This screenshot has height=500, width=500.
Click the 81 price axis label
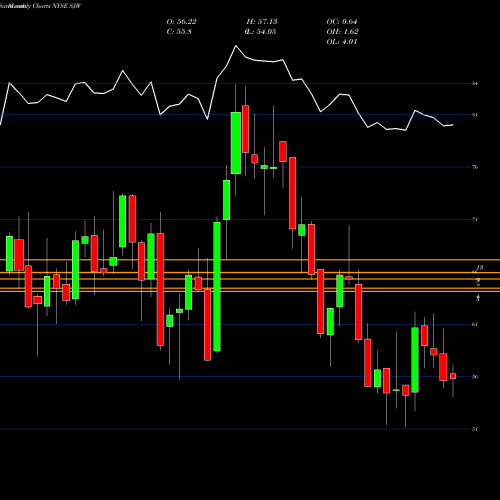(x=475, y=115)
